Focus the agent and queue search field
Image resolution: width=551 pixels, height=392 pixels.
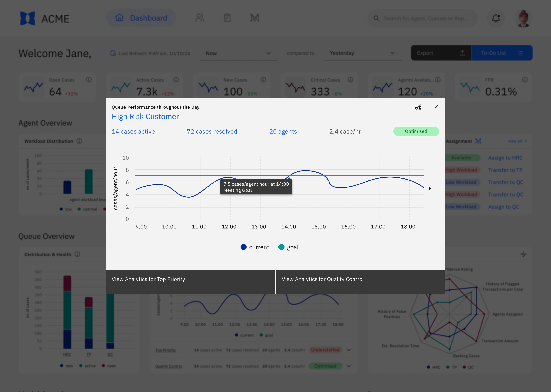pyautogui.click(x=422, y=18)
